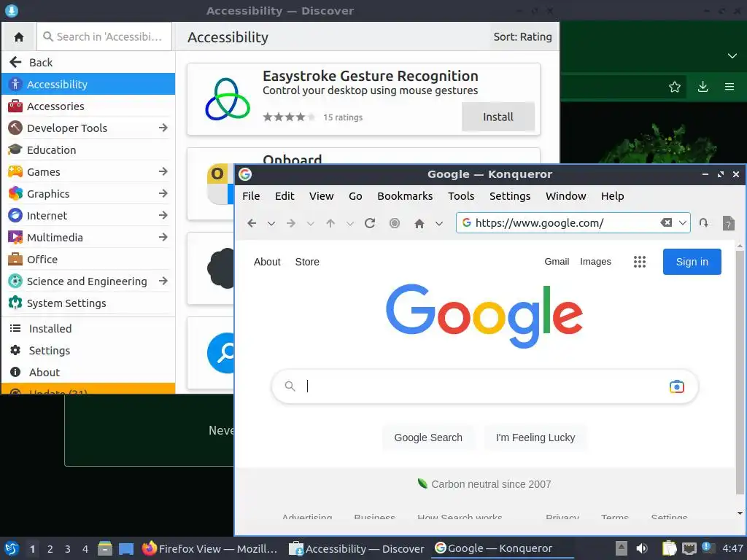Open the Sort: Rating dropdown
The image size is (747, 560).
coord(522,36)
